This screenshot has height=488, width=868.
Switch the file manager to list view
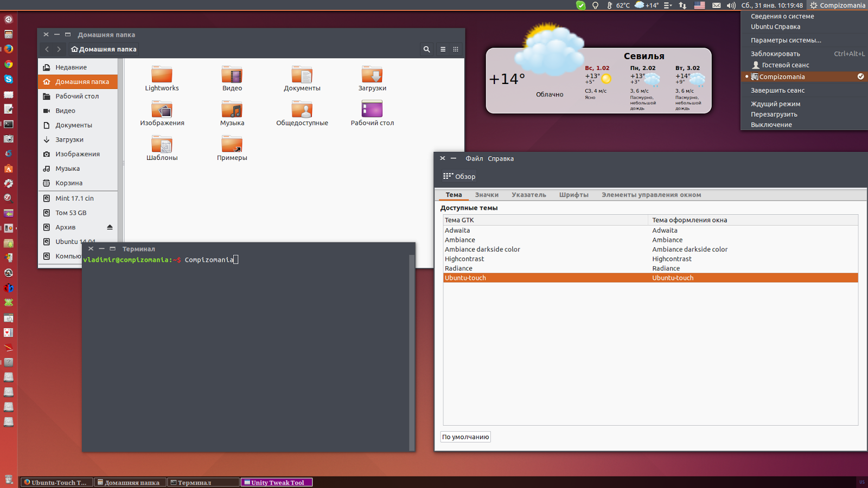click(x=443, y=49)
